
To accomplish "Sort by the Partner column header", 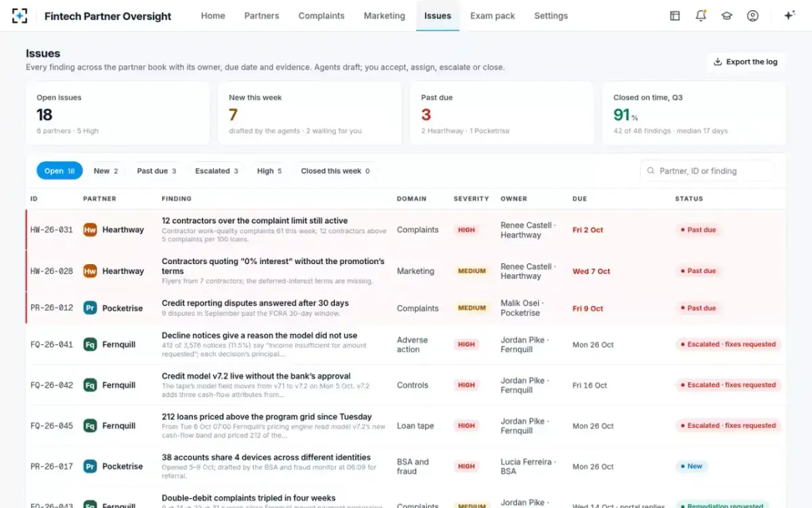I will tap(99, 199).
